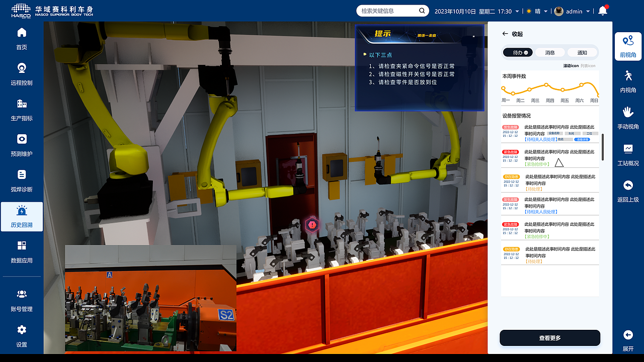The height and width of the screenshot is (362, 644).
Task: Click the search magnifier icon
Action: (422, 11)
